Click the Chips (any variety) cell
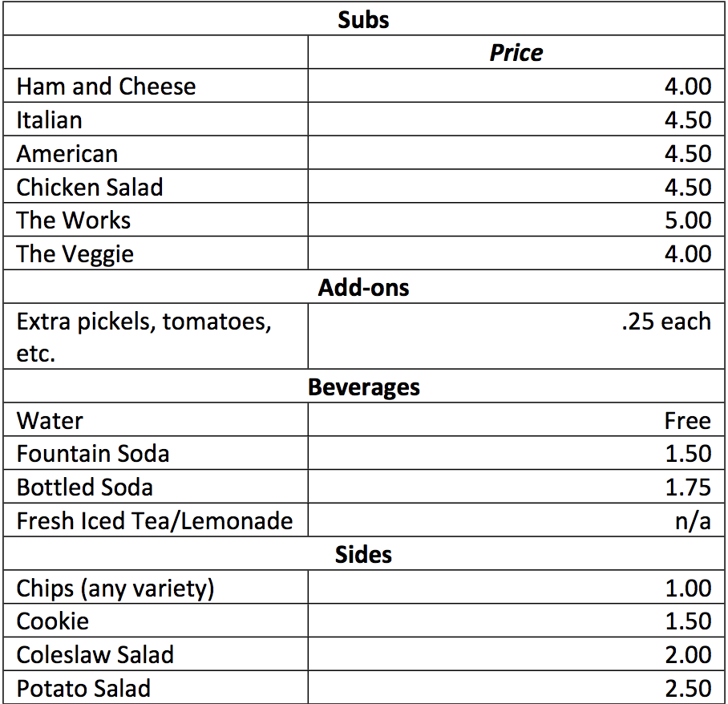728x704 pixels. [x=115, y=589]
